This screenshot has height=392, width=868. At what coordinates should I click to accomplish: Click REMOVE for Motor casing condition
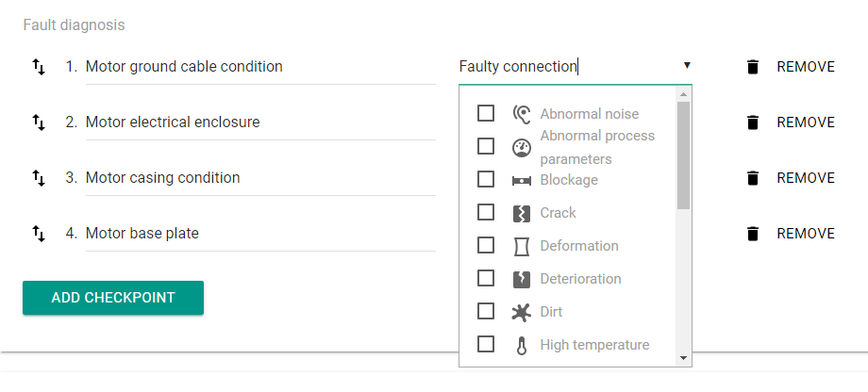806,178
